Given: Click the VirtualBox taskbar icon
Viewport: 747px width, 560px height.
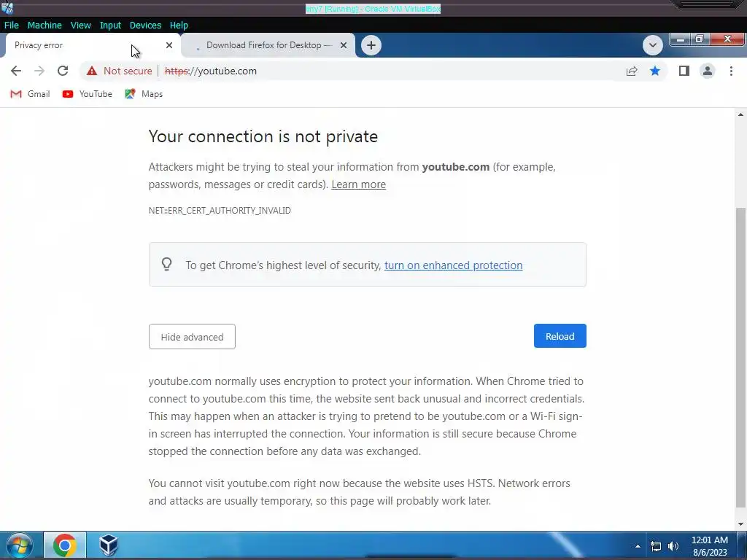Looking at the screenshot, I should point(108,545).
